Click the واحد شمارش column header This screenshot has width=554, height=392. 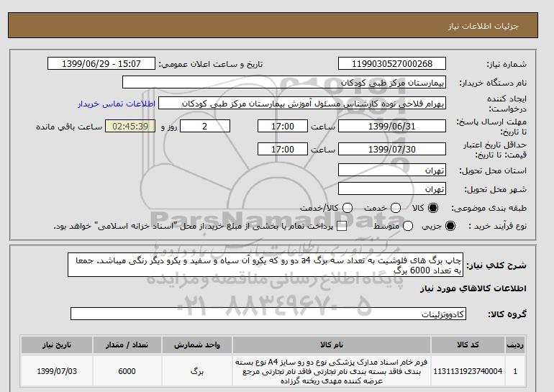coord(197,345)
